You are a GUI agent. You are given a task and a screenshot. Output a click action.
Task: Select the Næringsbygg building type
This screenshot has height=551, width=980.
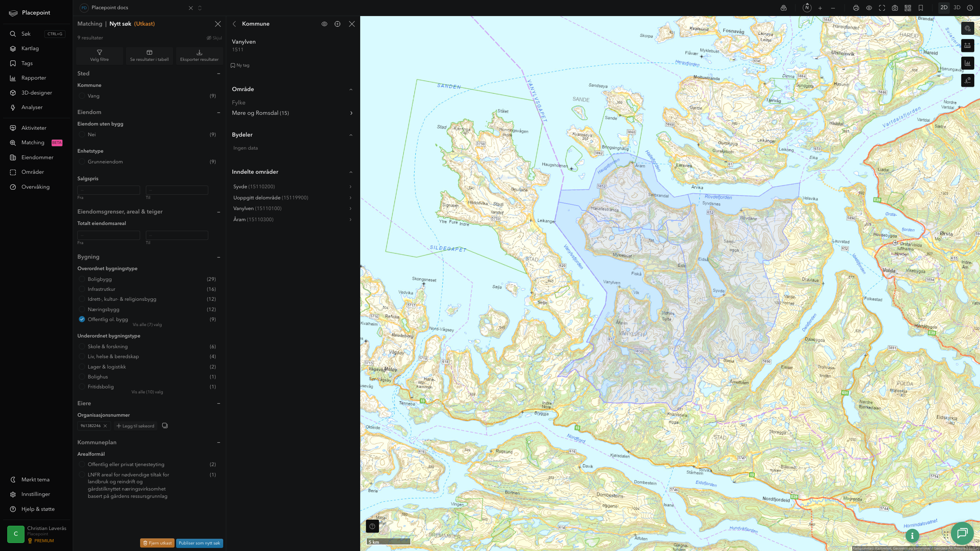tap(82, 309)
